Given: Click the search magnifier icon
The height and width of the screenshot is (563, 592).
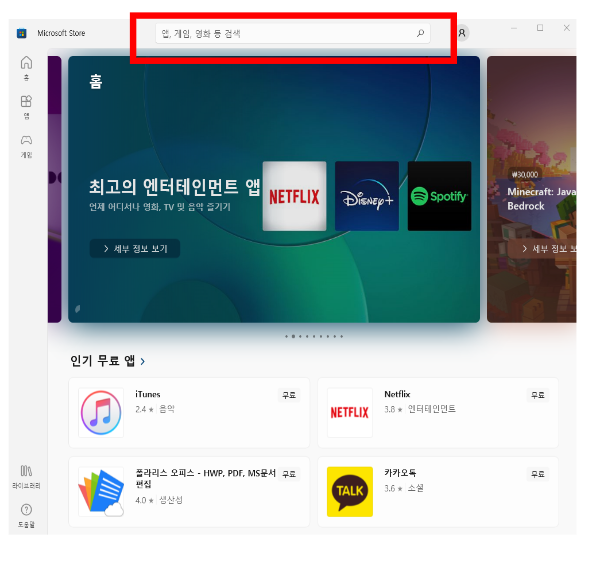Looking at the screenshot, I should (x=420, y=33).
